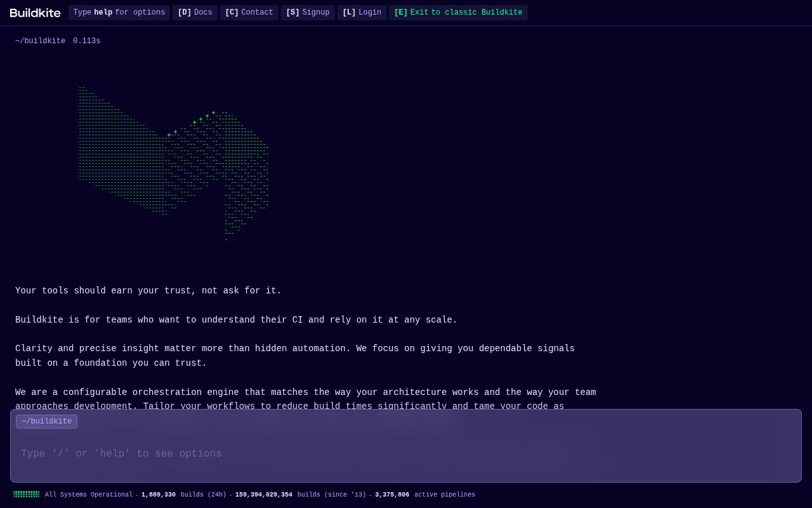Open All Systems Operational status link
The image size is (812, 508).
coord(89,494)
